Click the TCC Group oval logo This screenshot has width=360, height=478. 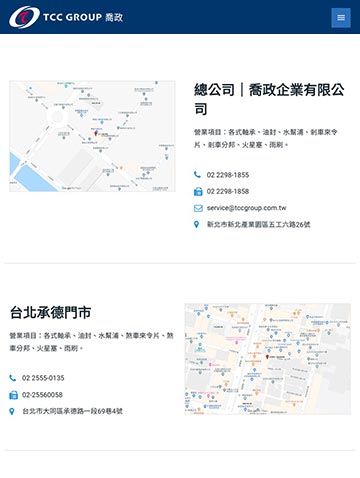(24, 17)
